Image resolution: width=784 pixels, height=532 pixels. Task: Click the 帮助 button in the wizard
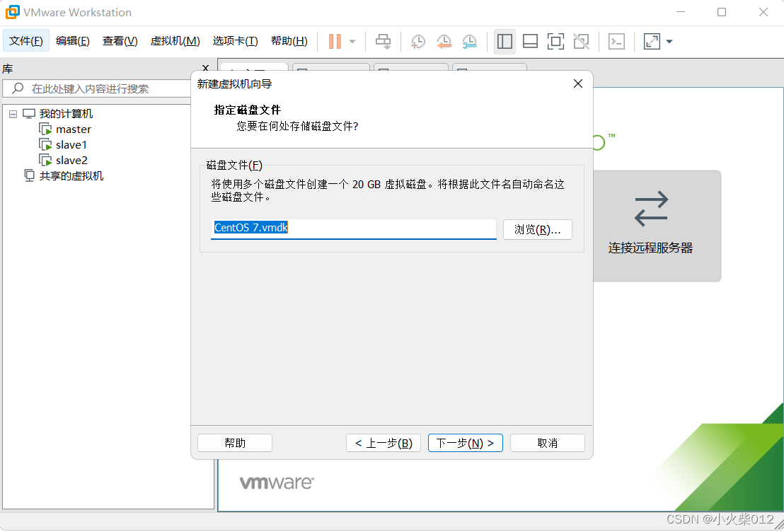click(235, 442)
